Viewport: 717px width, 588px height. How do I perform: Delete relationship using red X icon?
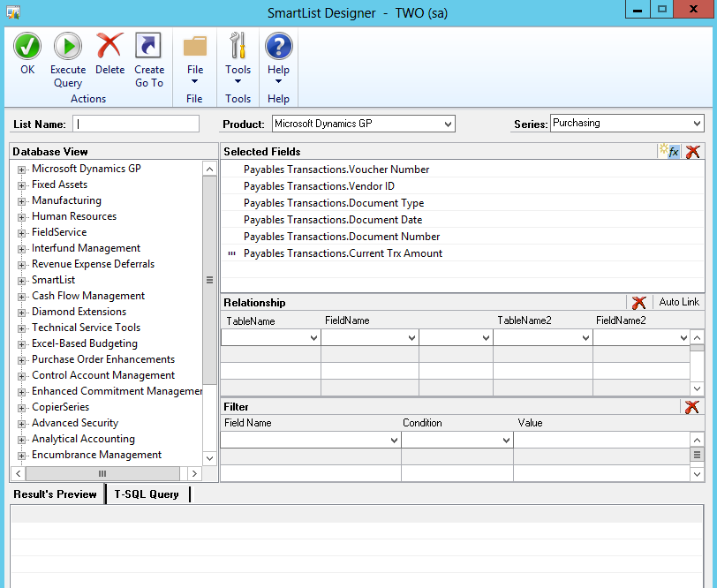638,302
